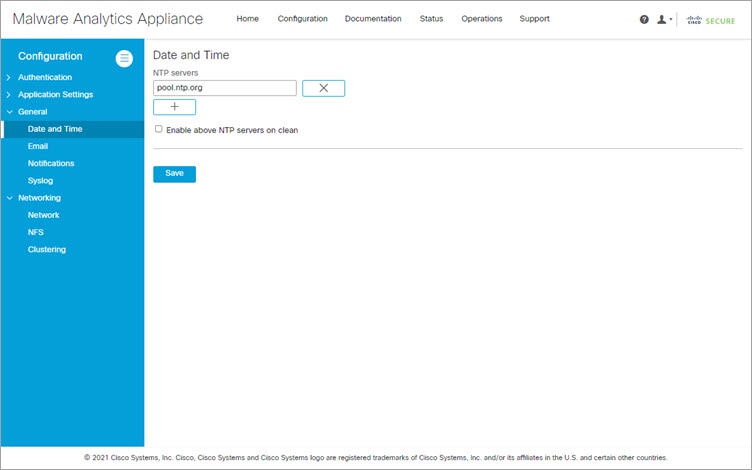Open the Notifications settings page

(x=51, y=164)
